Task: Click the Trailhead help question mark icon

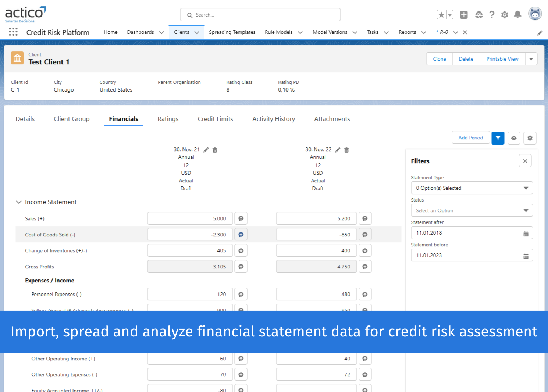Action: 492,14
